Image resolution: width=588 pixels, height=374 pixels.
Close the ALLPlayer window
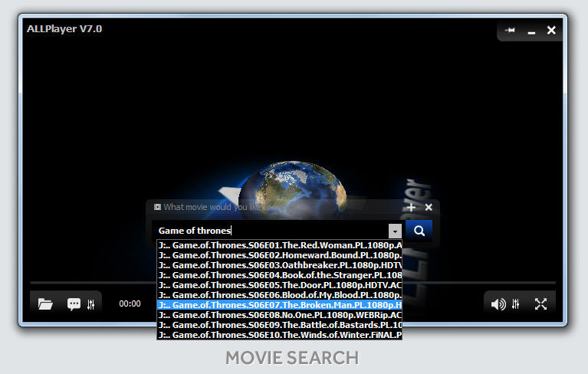pyautogui.click(x=551, y=30)
